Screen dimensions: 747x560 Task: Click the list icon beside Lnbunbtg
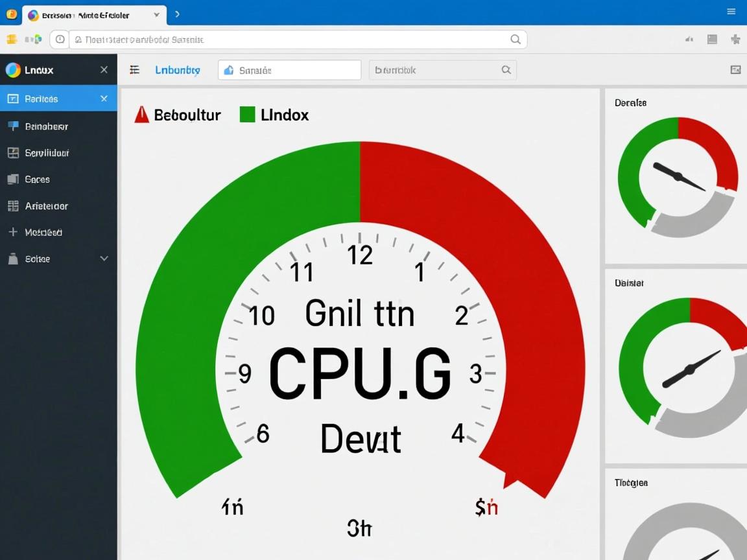tap(135, 70)
